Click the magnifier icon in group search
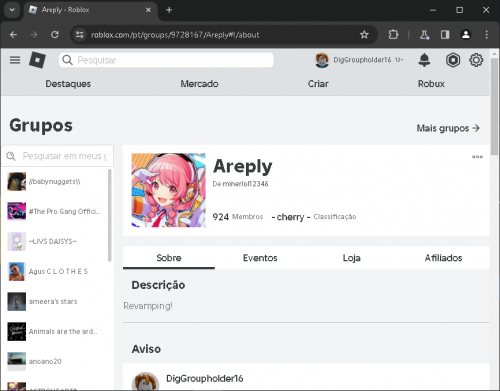The height and width of the screenshot is (391, 500). coord(11,156)
